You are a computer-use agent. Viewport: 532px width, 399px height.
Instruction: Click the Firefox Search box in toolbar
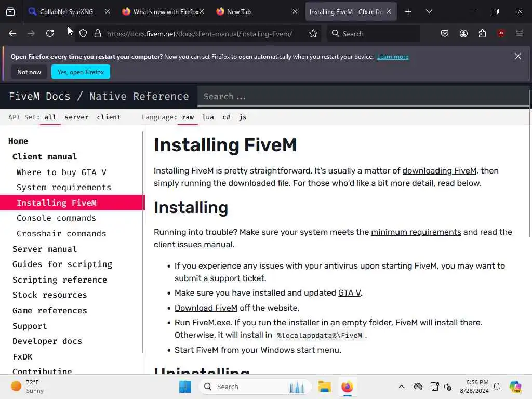[373, 34]
